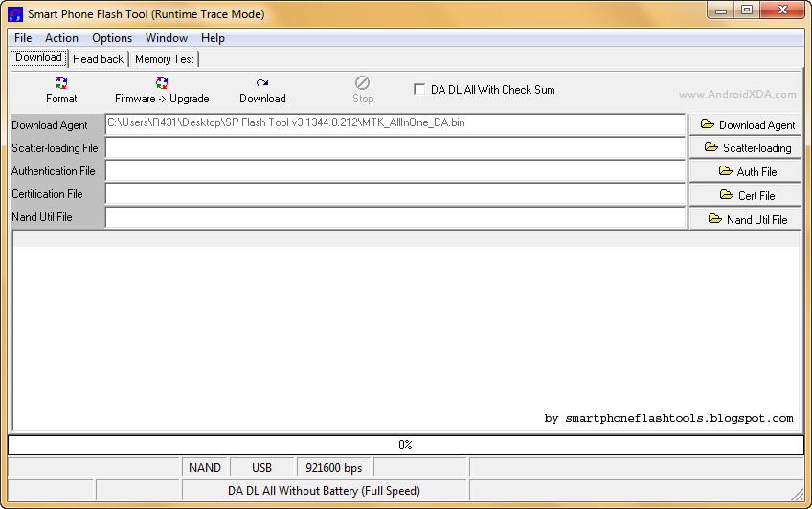This screenshot has height=509, width=812.
Task: Click the USB status bar cell
Action: [261, 468]
